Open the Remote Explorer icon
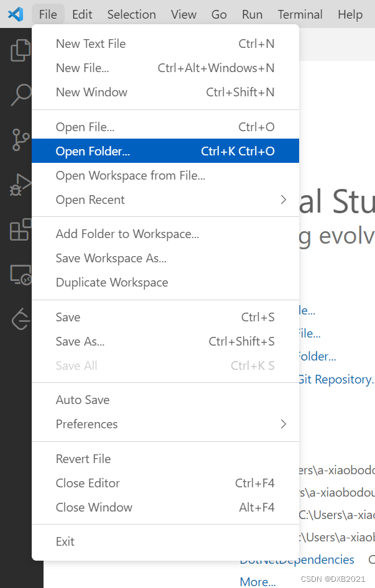Image resolution: width=375 pixels, height=588 pixels. [x=21, y=274]
